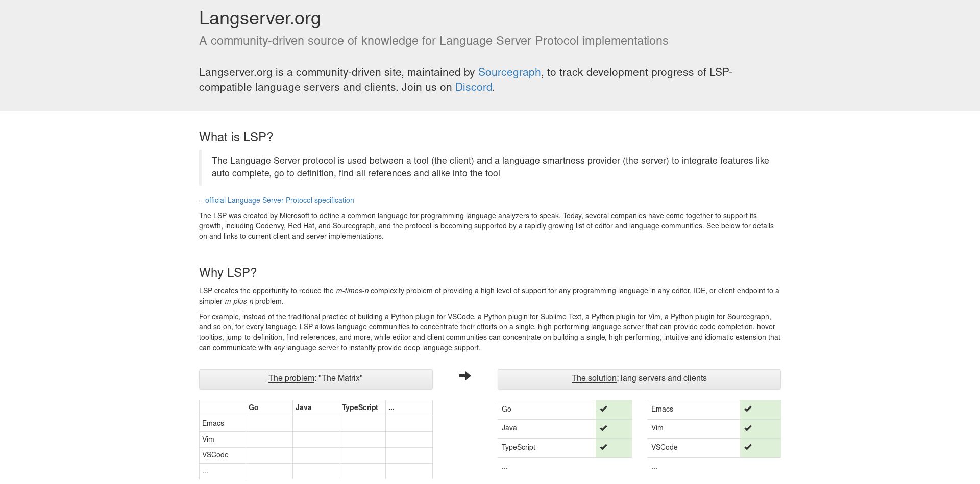Click the checkmark icon beside VSCode

tap(748, 447)
